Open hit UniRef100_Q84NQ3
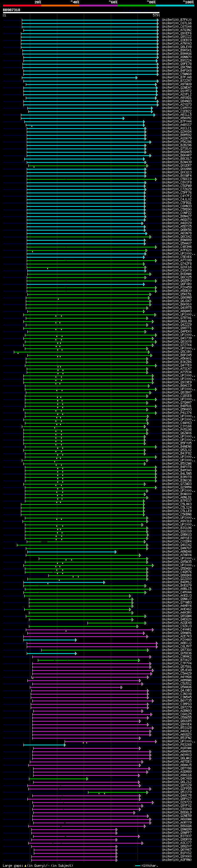 [177, 101]
